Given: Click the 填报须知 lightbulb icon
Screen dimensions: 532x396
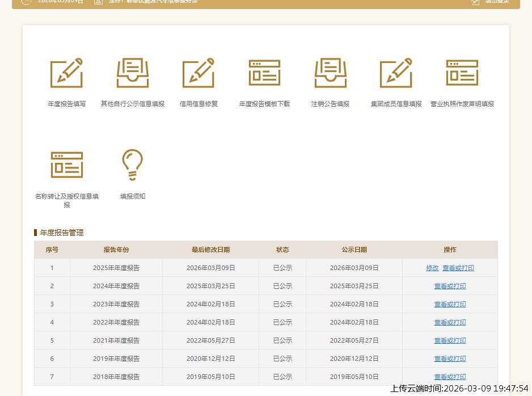Looking at the screenshot, I should coord(133,165).
